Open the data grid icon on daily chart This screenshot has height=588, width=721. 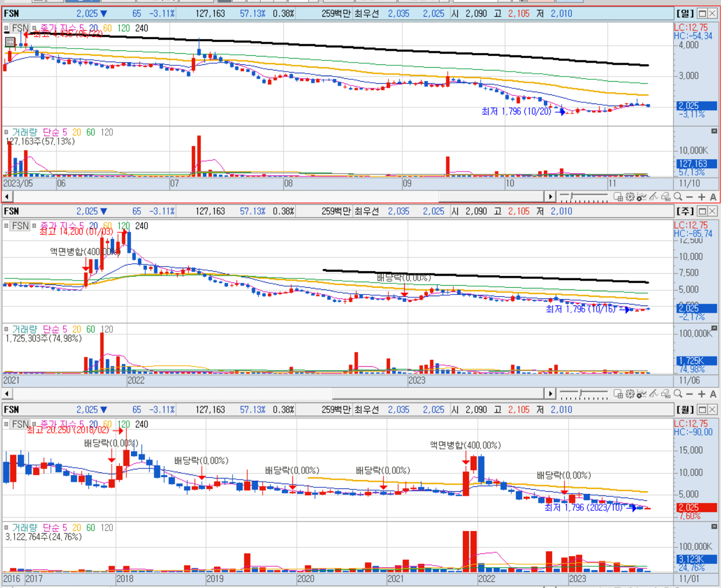(10, 41)
